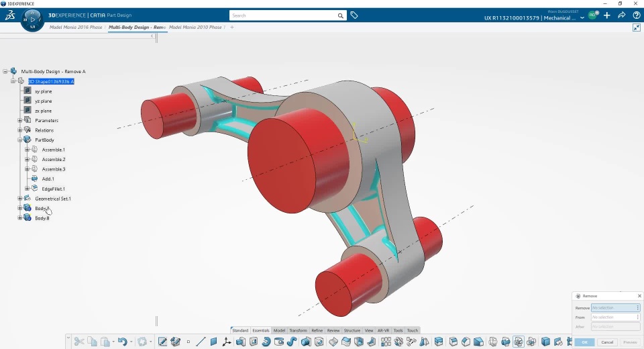Click the Undo arrow icon

coord(123,342)
